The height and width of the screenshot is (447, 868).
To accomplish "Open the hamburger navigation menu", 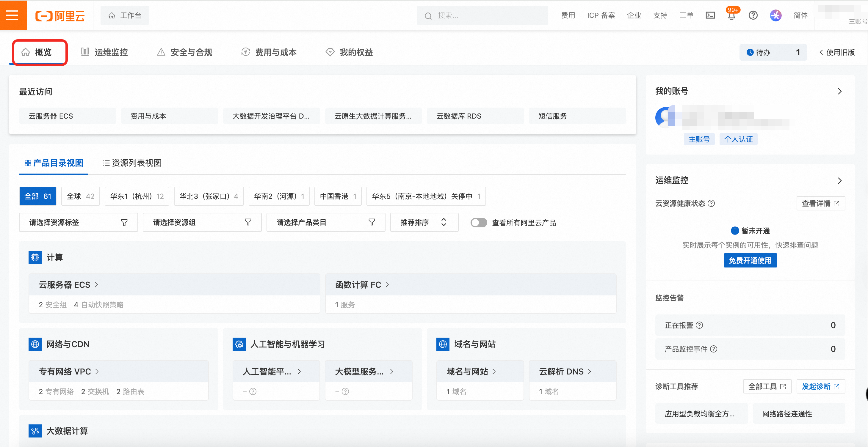I will 12,15.
